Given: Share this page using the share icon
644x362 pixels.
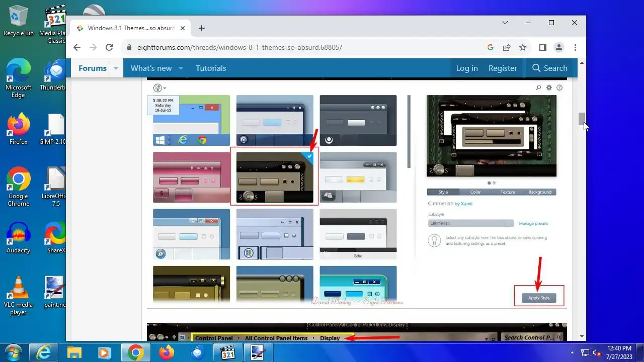Looking at the screenshot, I should (x=507, y=47).
